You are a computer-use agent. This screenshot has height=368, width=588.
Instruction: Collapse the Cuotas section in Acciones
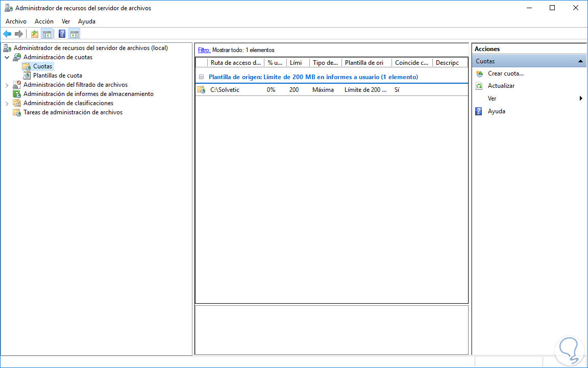580,61
